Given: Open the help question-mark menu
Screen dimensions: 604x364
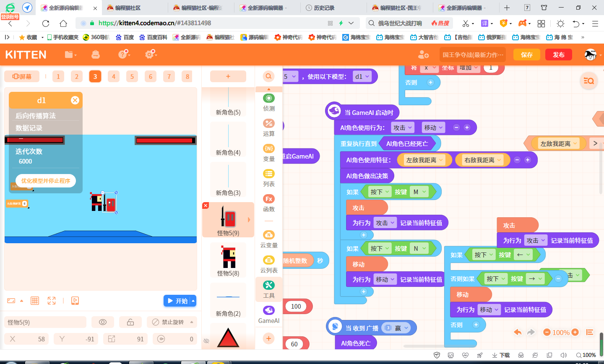Looking at the screenshot, I should pyautogui.click(x=124, y=55).
